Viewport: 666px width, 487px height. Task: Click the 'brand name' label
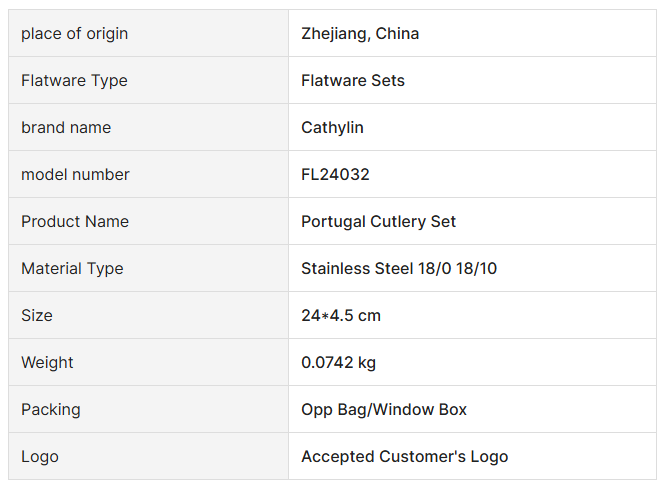click(66, 128)
